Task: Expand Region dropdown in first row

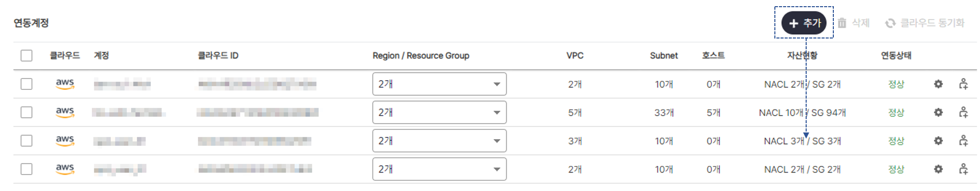Action: click(x=439, y=84)
